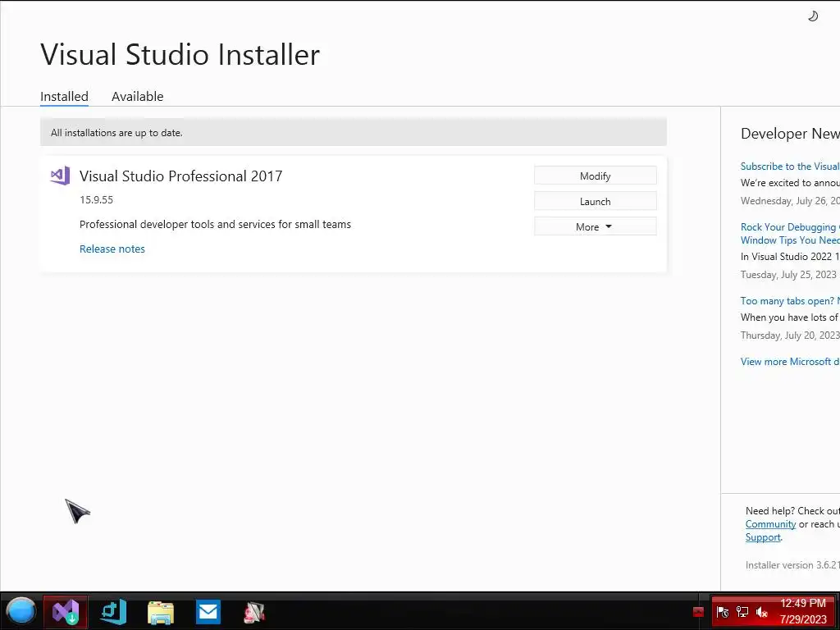
Task: Click the Tuesday, July 25, 2023 date
Action: (788, 274)
